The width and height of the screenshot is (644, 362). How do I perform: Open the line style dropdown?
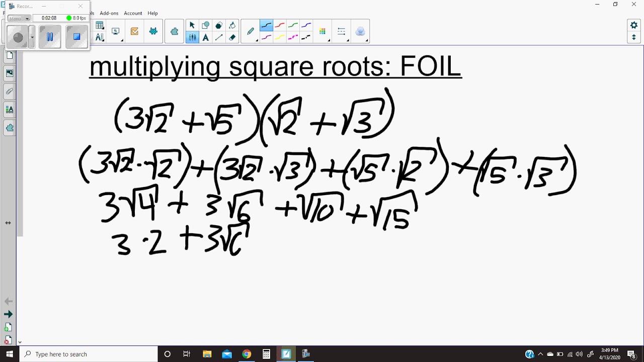[x=342, y=31]
